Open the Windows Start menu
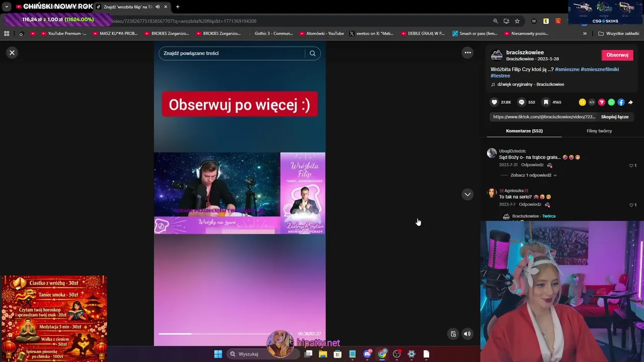Viewport: 644px width, 362px height. click(x=218, y=354)
